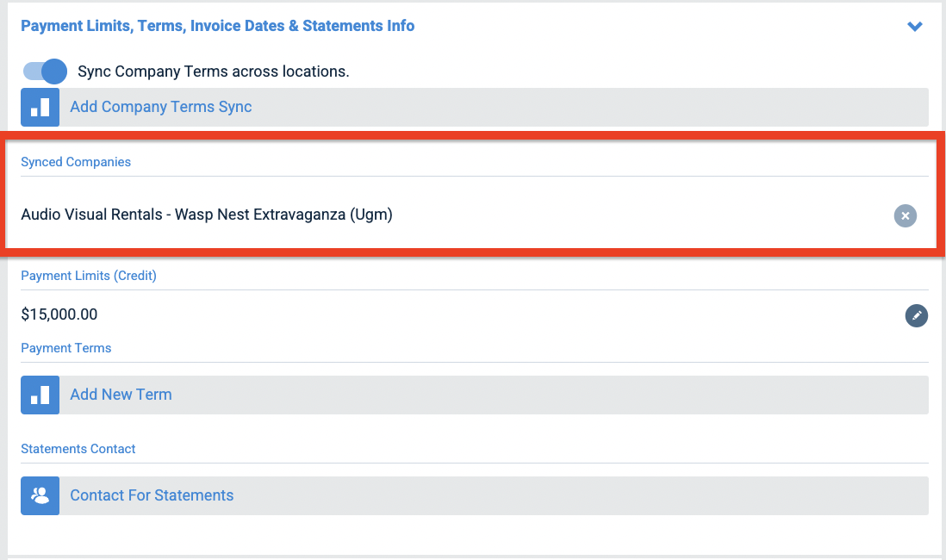
Task: Click the Add New Term chart icon
Action: [40, 395]
